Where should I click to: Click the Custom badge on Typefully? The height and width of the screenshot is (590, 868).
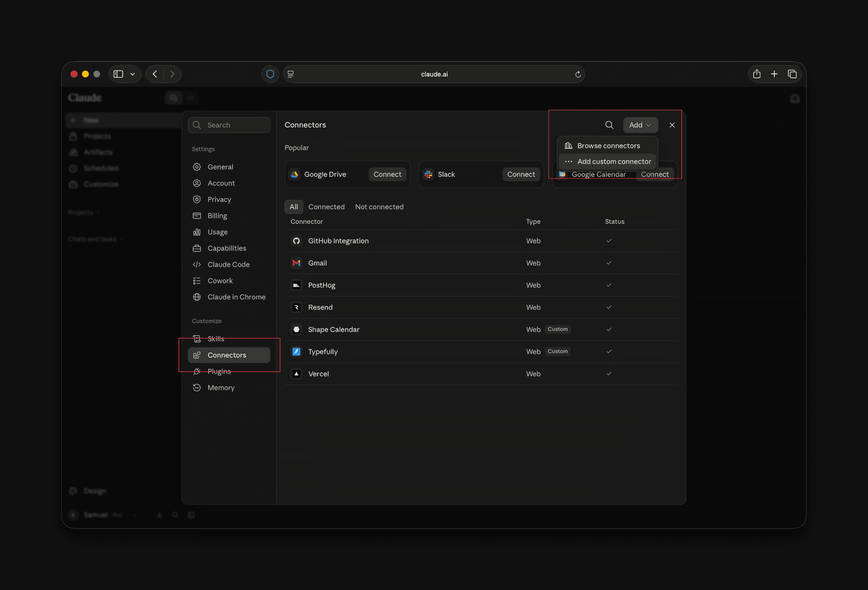click(558, 351)
